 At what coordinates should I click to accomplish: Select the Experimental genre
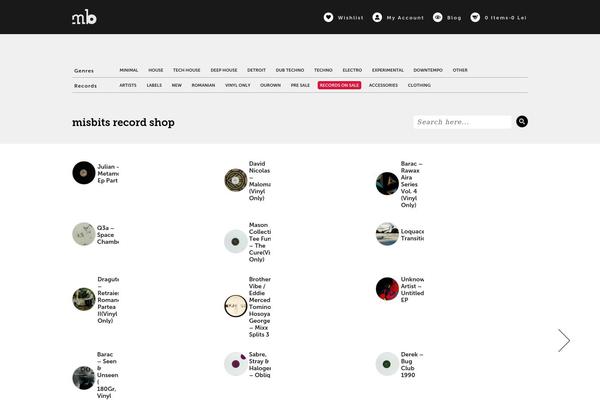[x=388, y=70]
